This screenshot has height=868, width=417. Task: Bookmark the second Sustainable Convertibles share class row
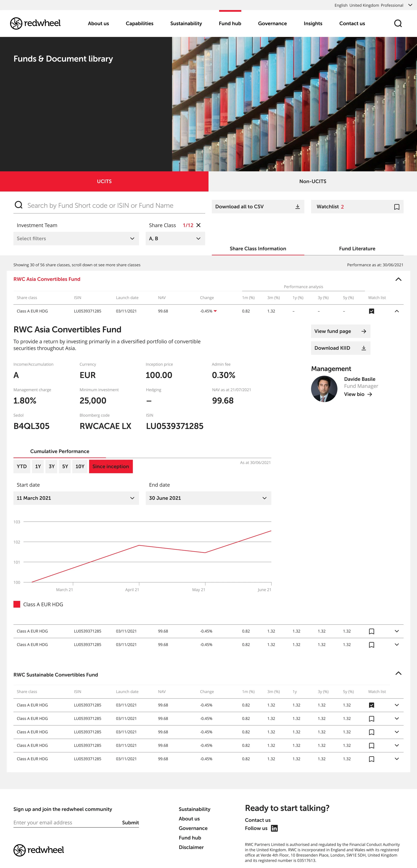(x=371, y=719)
